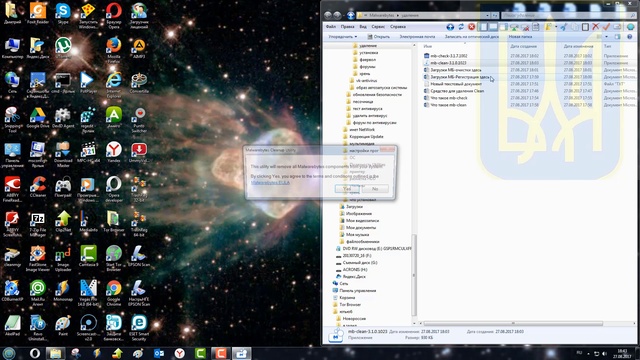Click No in the Malwarebytes Cleanup dialog
Viewport: 640px width, 360px height.
(x=375, y=189)
